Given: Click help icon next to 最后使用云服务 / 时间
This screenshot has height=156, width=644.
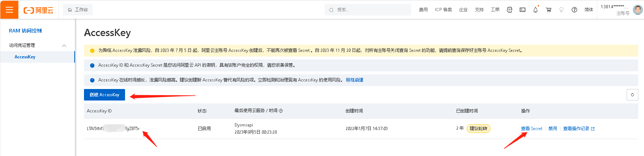Looking at the screenshot, I should (281, 111).
